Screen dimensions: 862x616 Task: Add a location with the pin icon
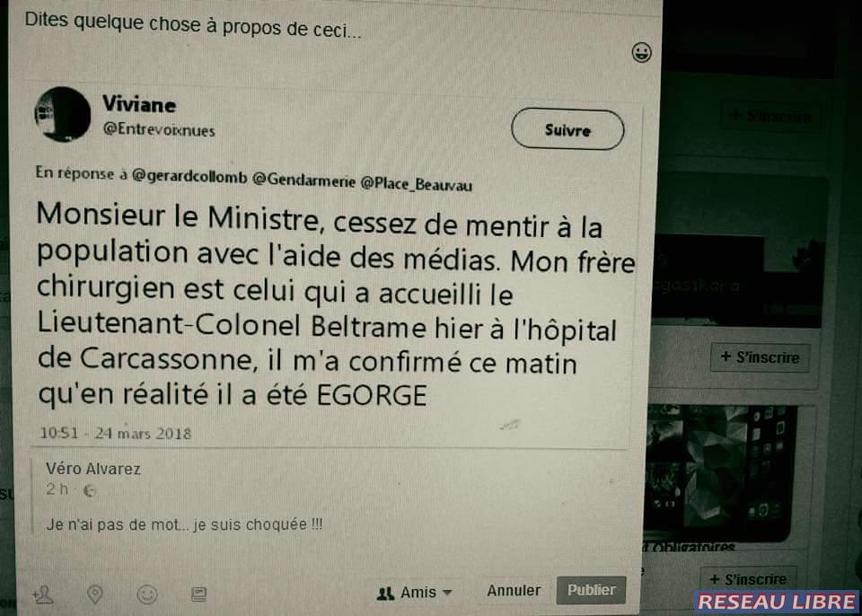[95, 594]
